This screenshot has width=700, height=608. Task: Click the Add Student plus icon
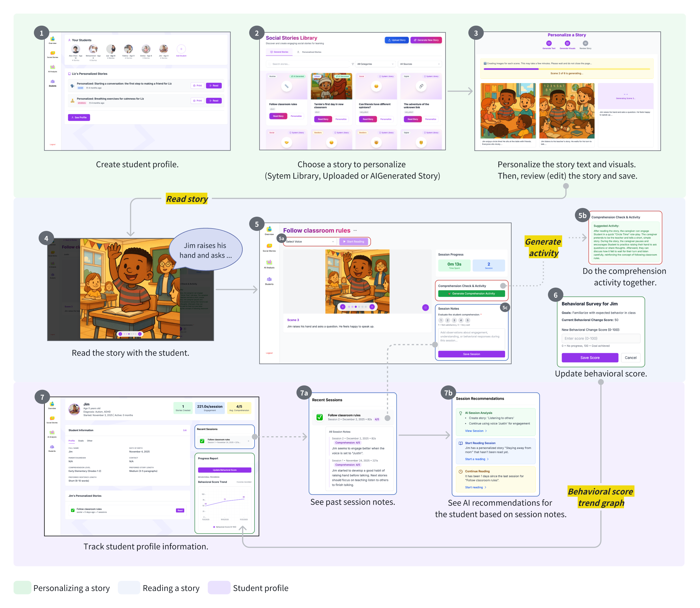point(181,49)
